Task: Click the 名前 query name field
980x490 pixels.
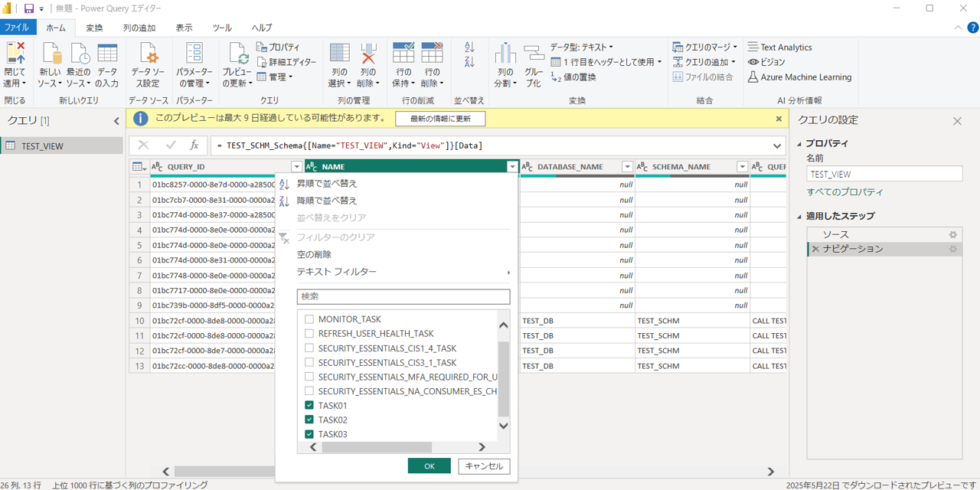Action: click(x=884, y=175)
